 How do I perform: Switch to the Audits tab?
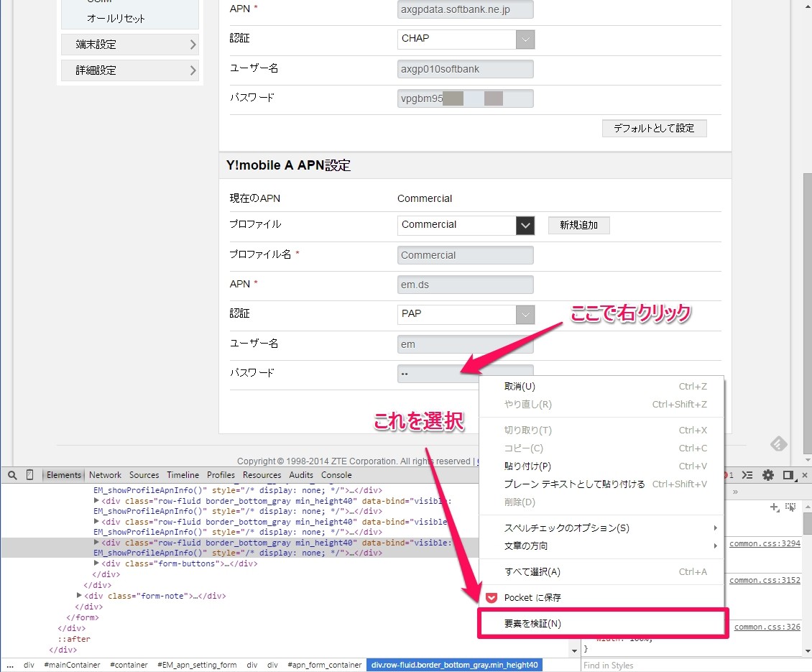[x=301, y=475]
